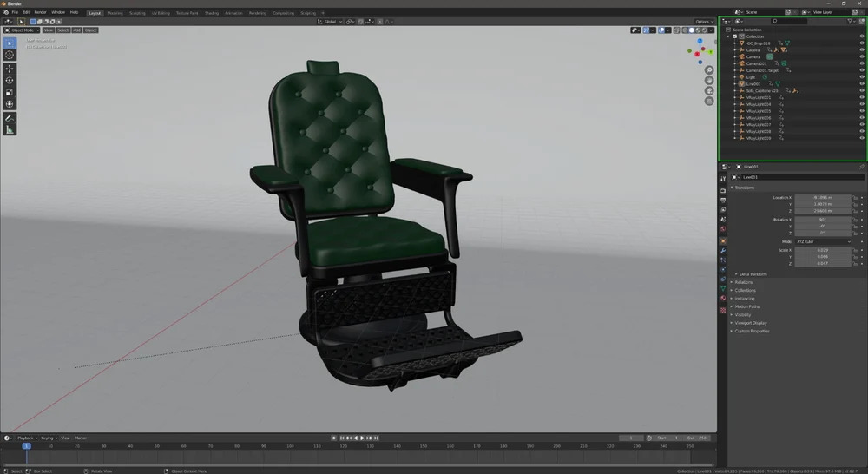This screenshot has width=868, height=474.
Task: Toggle lock for Scale Z
Action: point(855,264)
